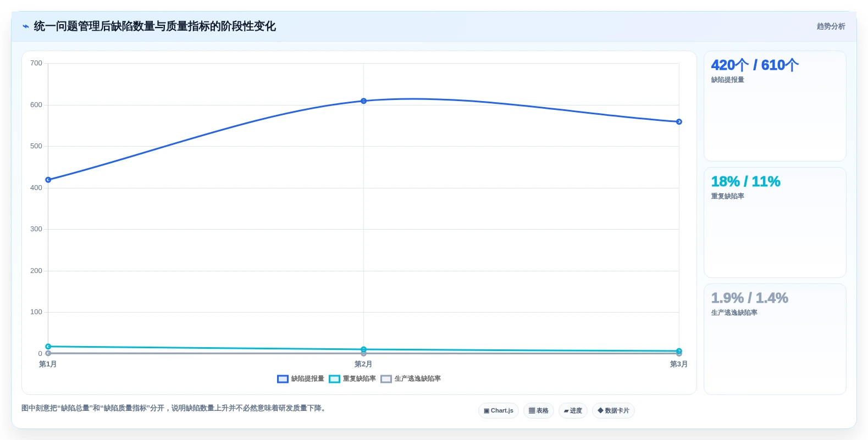The width and height of the screenshot is (868, 440).
Task: Click the chart title 统一问题管理后缺陷数量与质量指标的阶段性变化
Action: pyautogui.click(x=155, y=26)
